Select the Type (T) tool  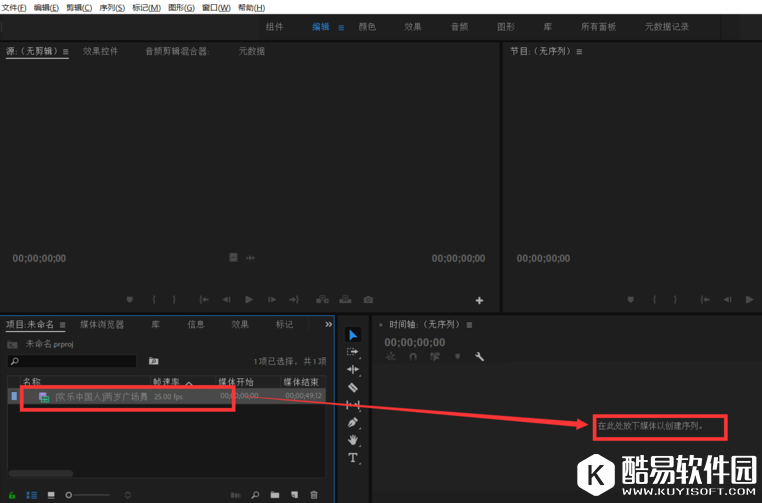353,458
